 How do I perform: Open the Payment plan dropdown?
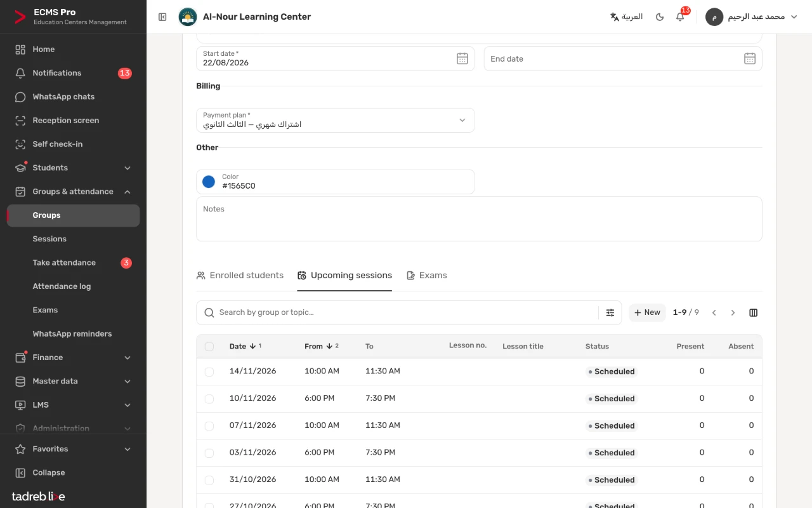(335, 120)
